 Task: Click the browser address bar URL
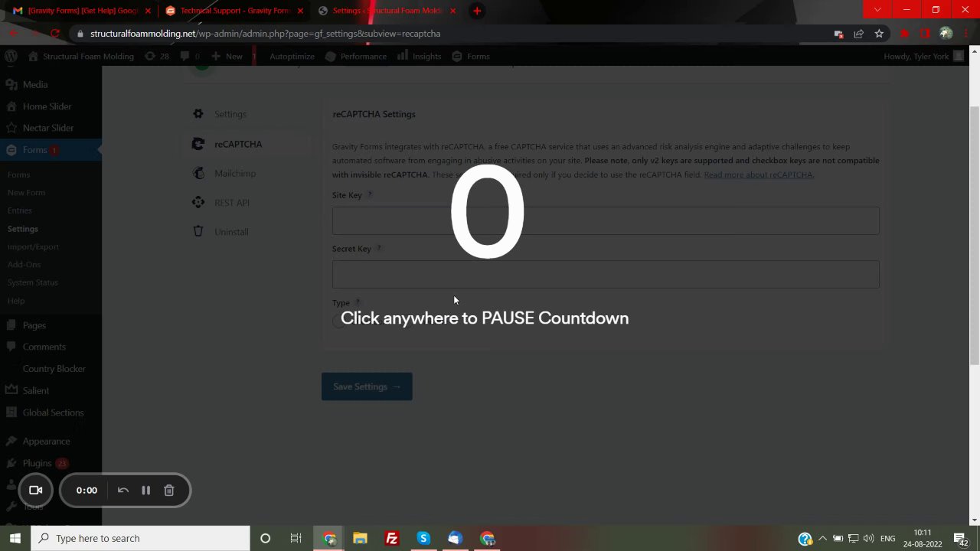(265, 34)
